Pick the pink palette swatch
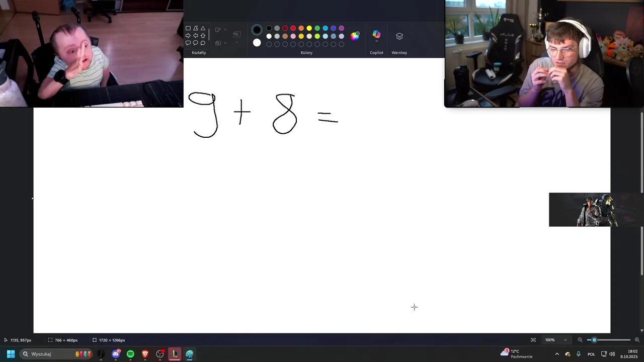This screenshot has width=644, height=362. tap(293, 36)
